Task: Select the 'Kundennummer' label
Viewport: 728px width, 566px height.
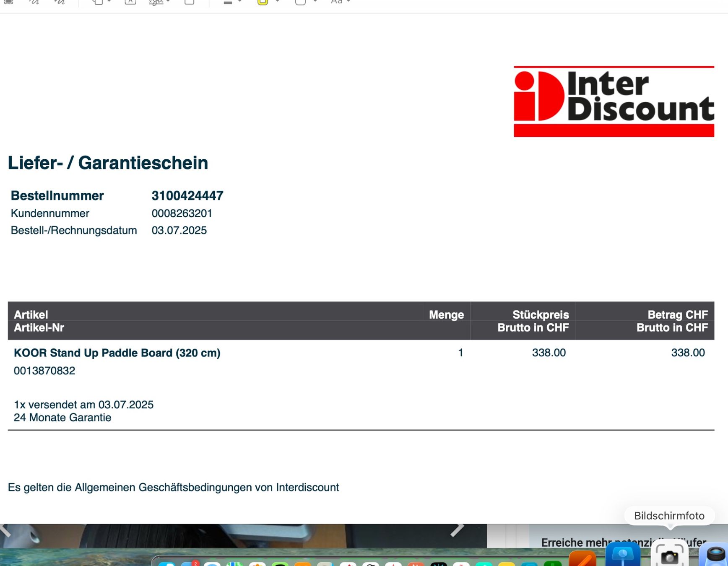Action: (x=50, y=213)
